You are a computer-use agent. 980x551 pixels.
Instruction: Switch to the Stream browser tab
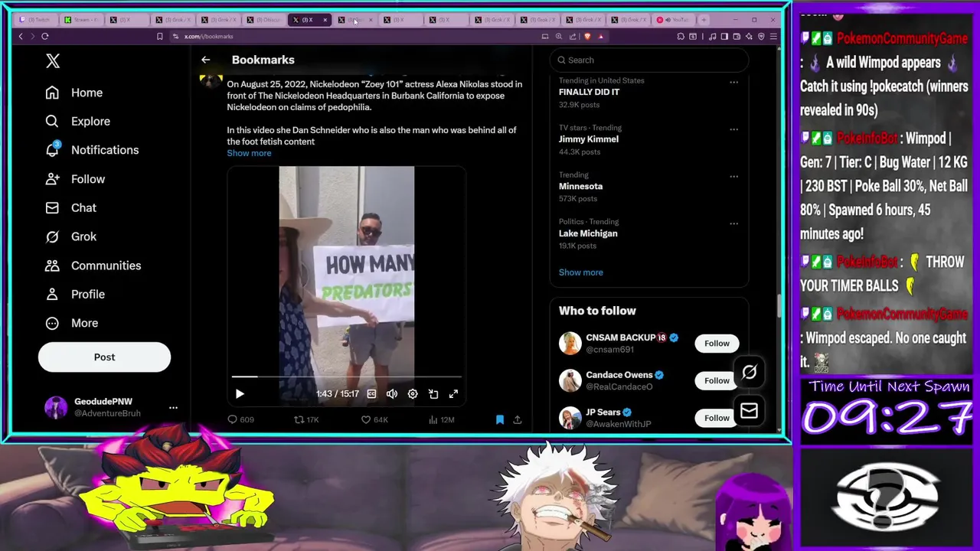[x=81, y=20]
